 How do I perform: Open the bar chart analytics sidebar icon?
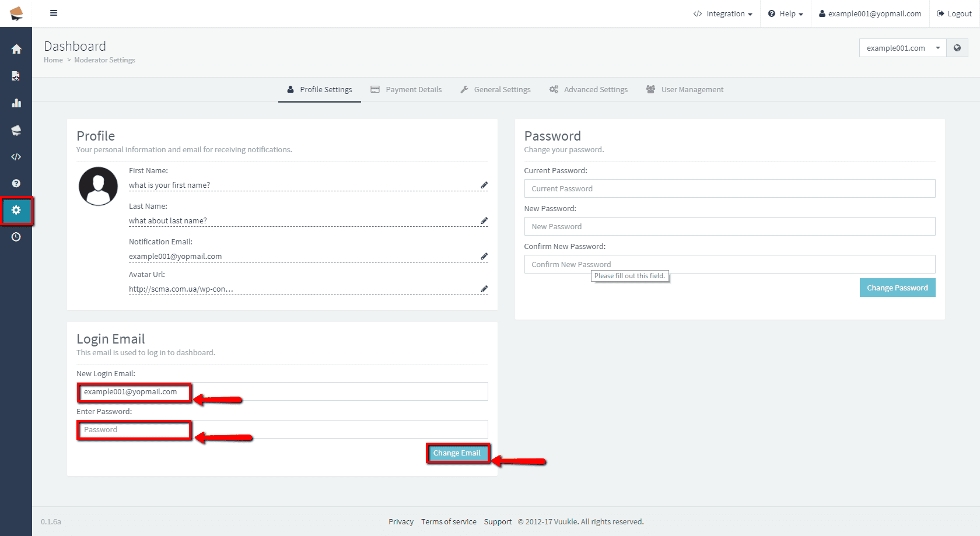[x=16, y=103]
